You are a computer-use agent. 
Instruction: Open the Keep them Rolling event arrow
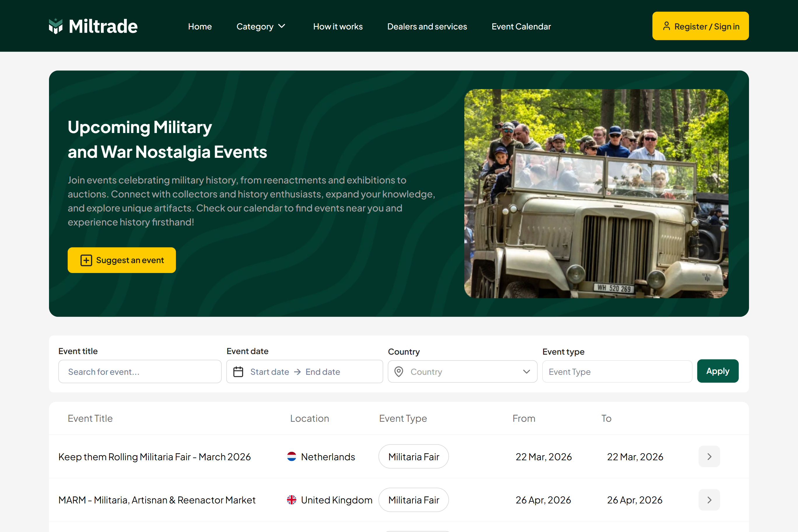coord(709,457)
